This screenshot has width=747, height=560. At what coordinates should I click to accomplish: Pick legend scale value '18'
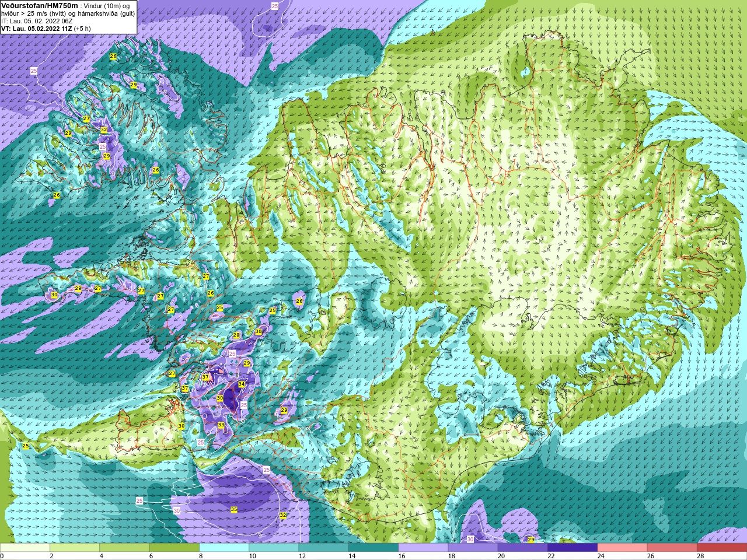[x=452, y=556]
